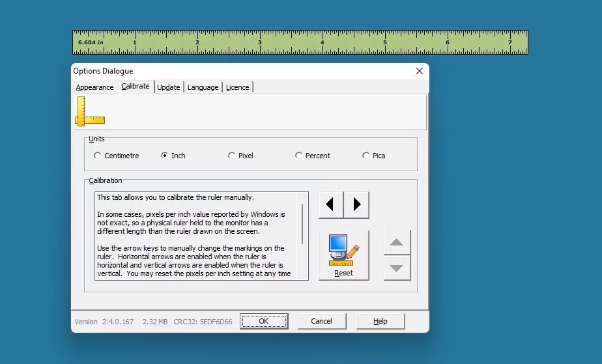Confirm with the OK button
This screenshot has width=602, height=364.
click(264, 321)
